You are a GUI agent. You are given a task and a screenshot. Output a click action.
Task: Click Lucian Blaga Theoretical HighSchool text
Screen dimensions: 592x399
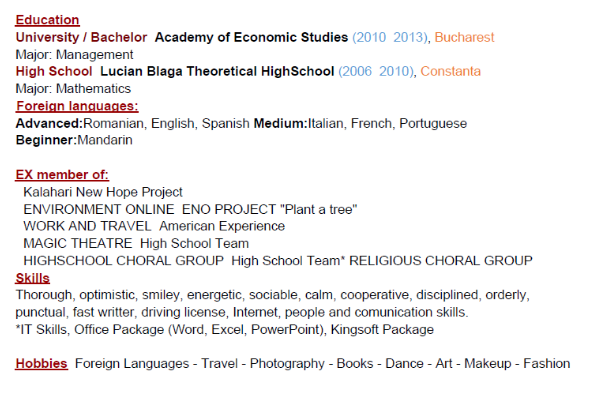coord(217,71)
